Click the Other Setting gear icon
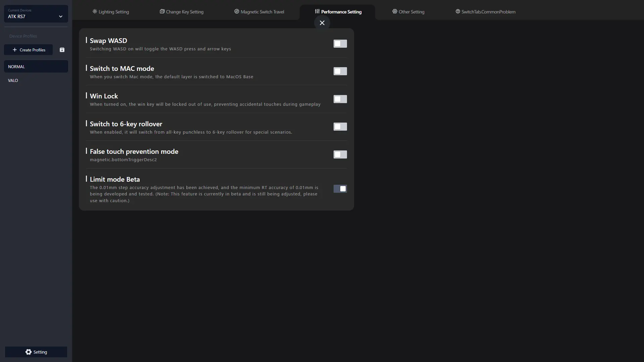Viewport: 644px width, 362px height. tap(395, 11)
